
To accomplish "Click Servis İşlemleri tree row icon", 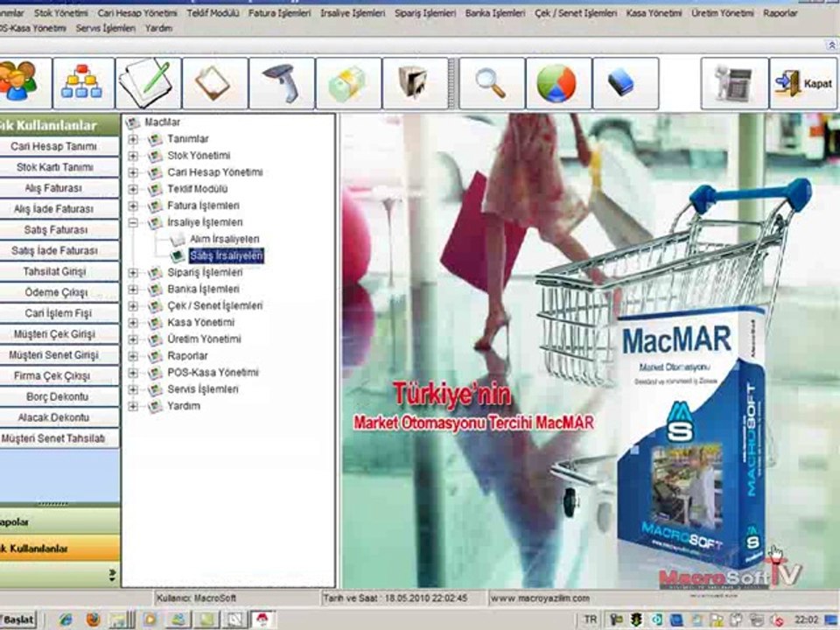I will (155, 389).
